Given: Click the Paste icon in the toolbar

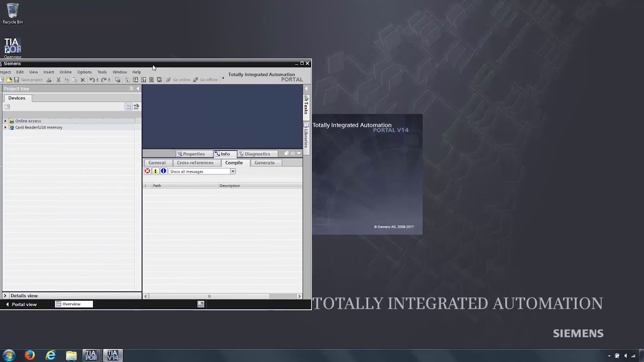Looking at the screenshot, I should 75,79.
